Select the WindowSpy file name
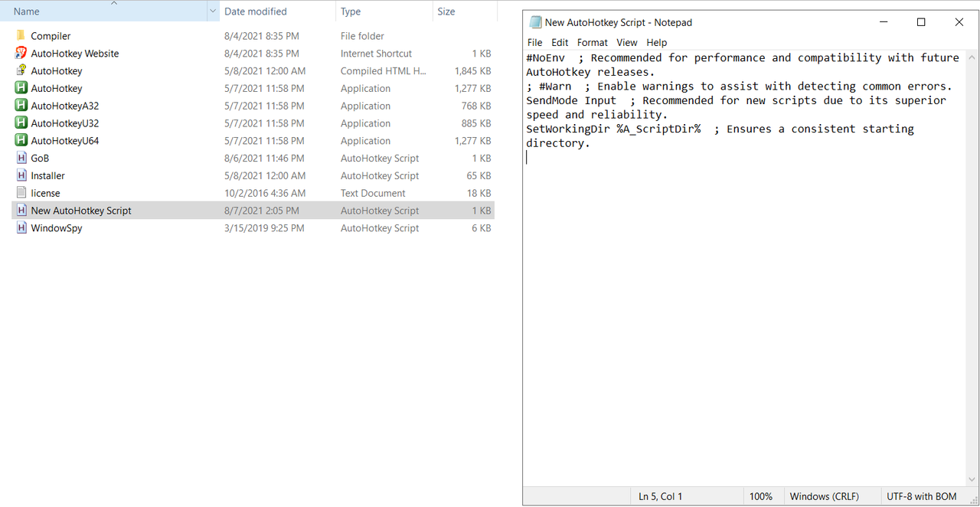This screenshot has height=507, width=980. [x=57, y=228]
